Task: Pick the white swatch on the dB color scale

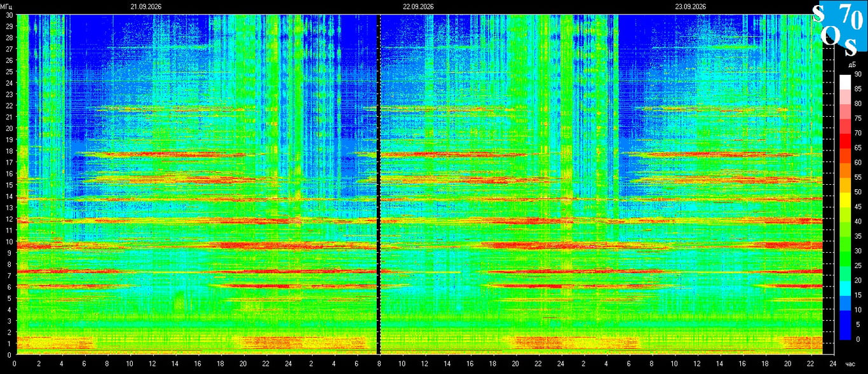Action: point(844,81)
